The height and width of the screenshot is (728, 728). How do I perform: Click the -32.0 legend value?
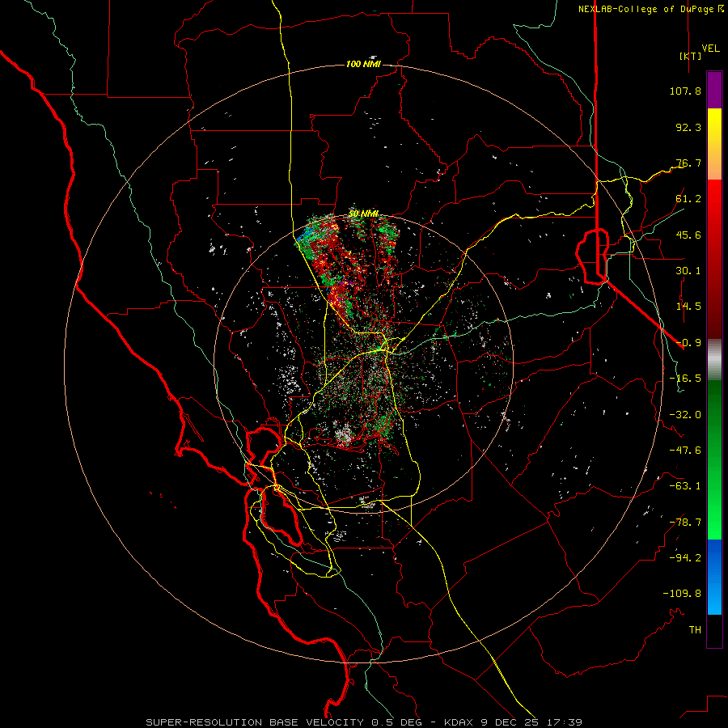point(685,415)
